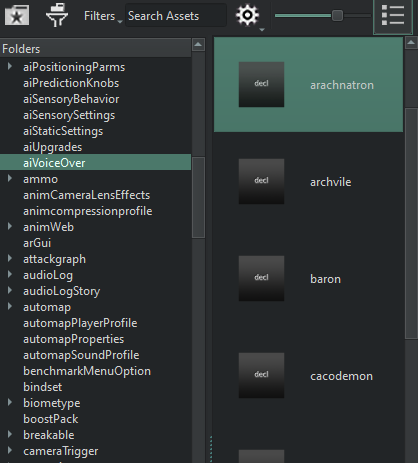The image size is (418, 463).
Task: Select the archvile decl icon
Action: coord(261,181)
